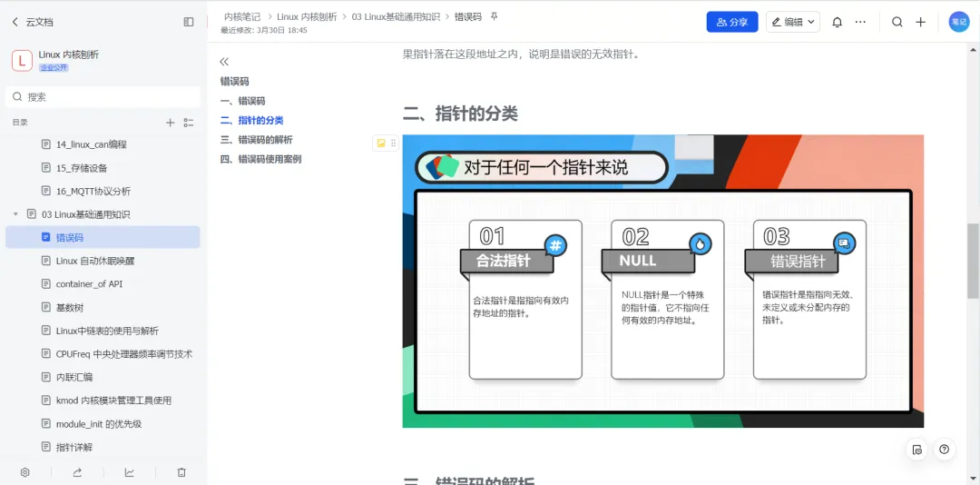Viewport: 980px width, 485px height.
Task: Focus the 搜索 input field
Action: click(x=103, y=97)
